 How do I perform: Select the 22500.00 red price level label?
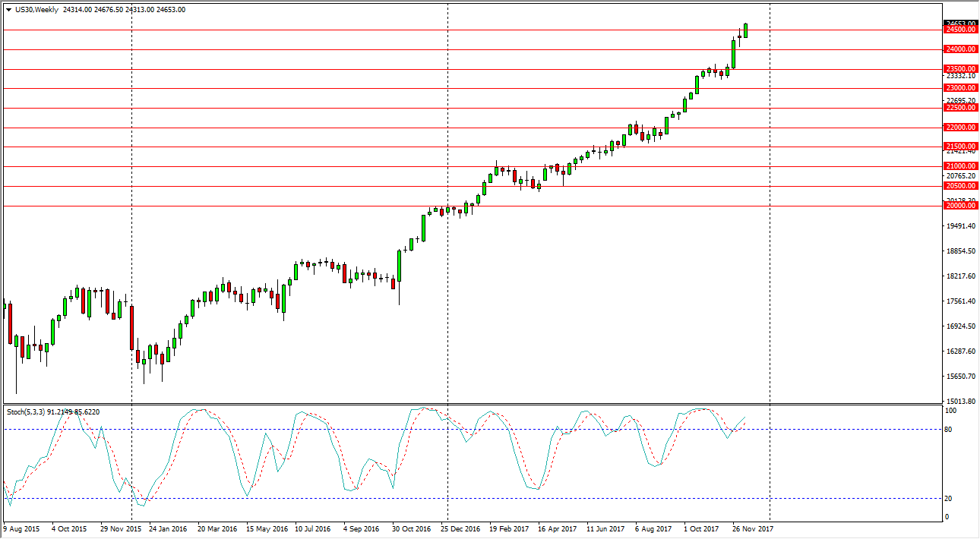[960, 108]
